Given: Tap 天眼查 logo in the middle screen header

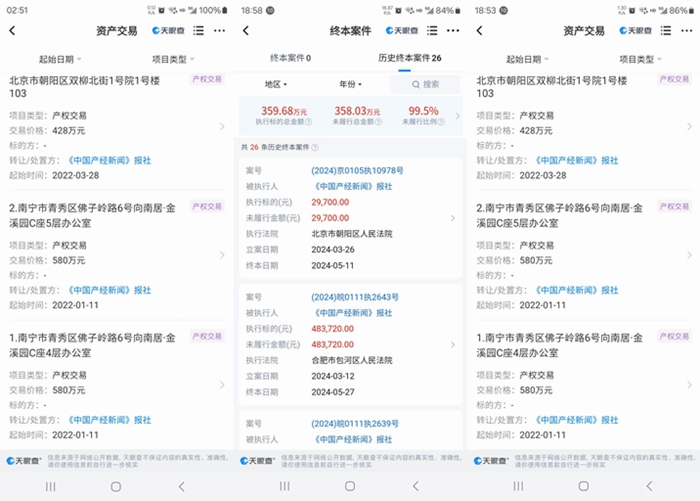Looking at the screenshot, I should tap(401, 31).
